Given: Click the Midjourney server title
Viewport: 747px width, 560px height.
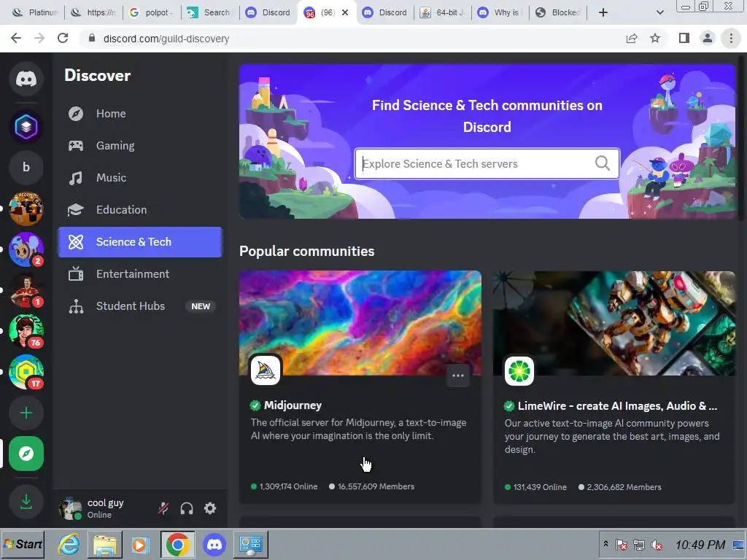Looking at the screenshot, I should coord(293,405).
